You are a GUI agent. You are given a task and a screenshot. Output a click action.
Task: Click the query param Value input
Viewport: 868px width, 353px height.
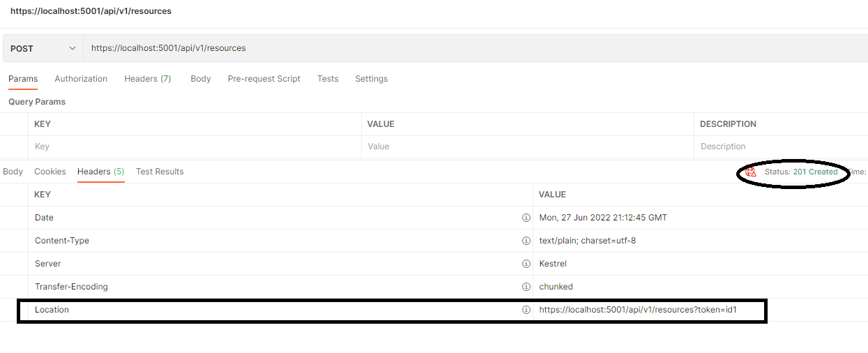pos(528,147)
